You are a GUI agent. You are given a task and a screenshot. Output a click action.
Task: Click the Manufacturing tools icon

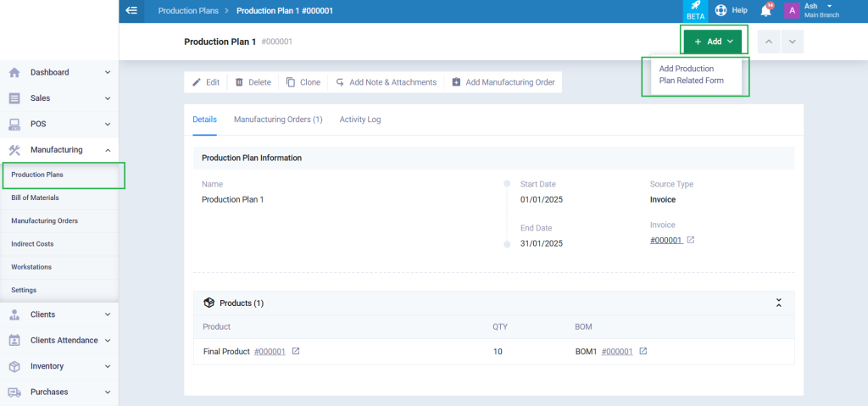point(14,149)
